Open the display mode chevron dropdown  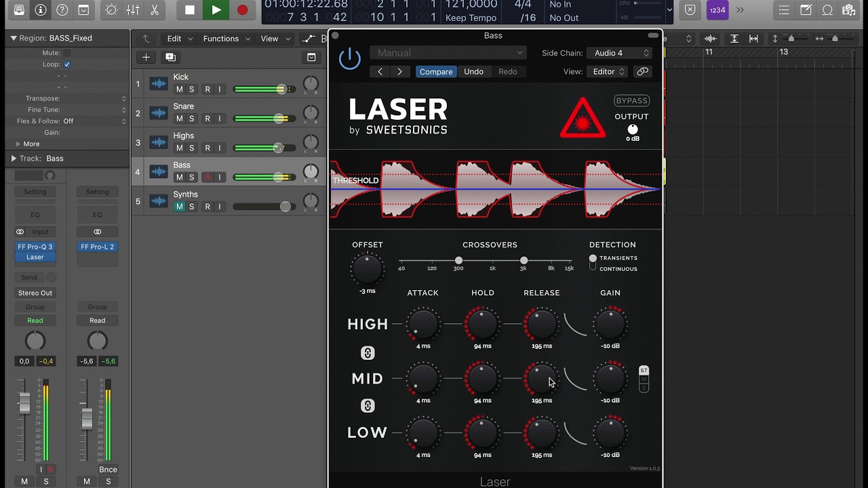(x=669, y=10)
